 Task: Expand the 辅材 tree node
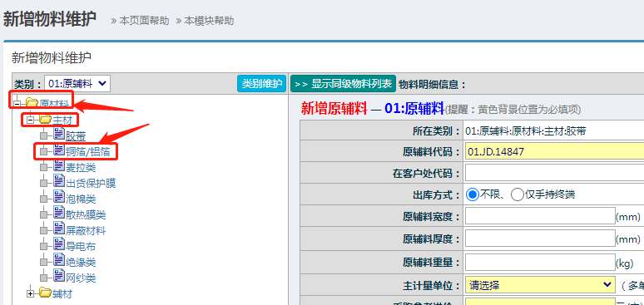tap(30, 293)
